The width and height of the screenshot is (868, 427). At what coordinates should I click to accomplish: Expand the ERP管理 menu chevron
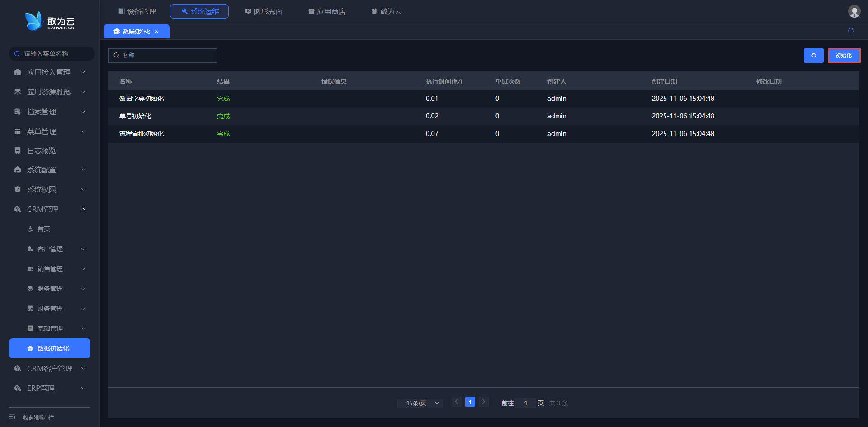click(x=83, y=388)
